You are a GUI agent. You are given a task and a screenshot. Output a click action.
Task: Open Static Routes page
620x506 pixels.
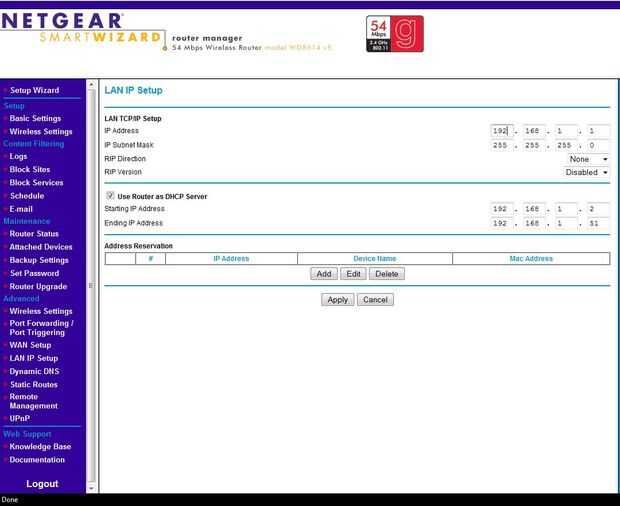click(x=34, y=384)
